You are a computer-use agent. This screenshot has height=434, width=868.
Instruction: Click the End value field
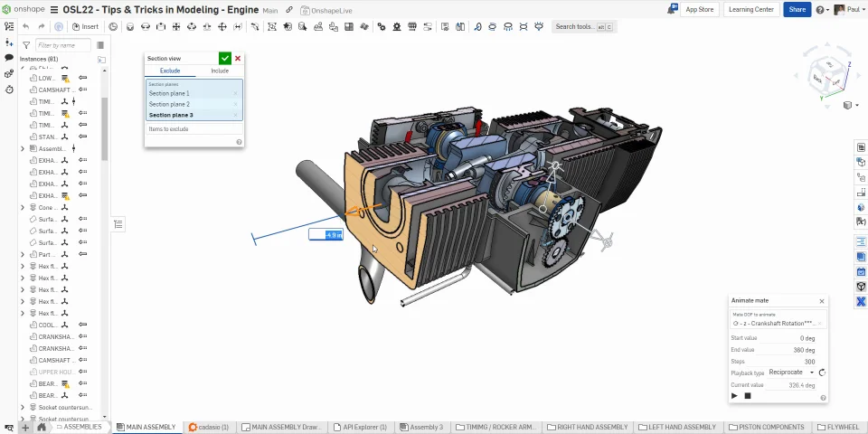point(791,350)
